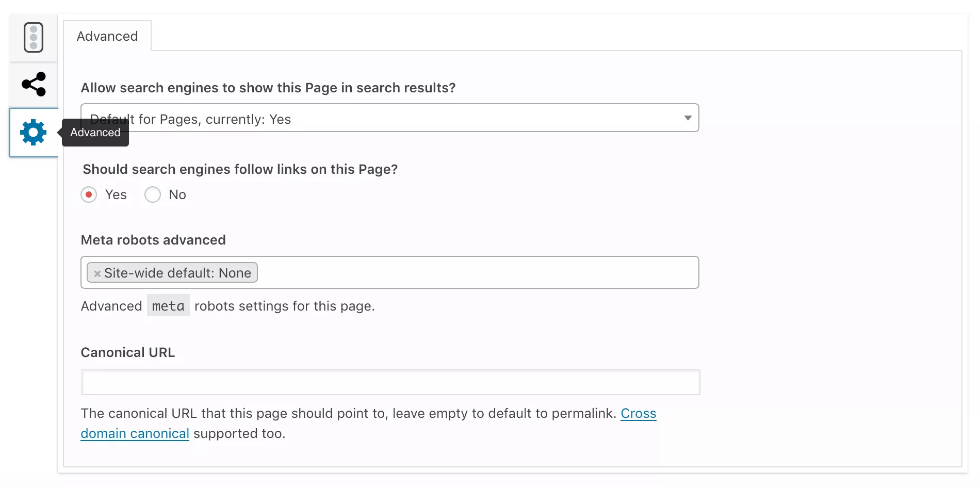The width and height of the screenshot is (980, 487).
Task: Focus the Canonical URL text field
Action: 390,382
